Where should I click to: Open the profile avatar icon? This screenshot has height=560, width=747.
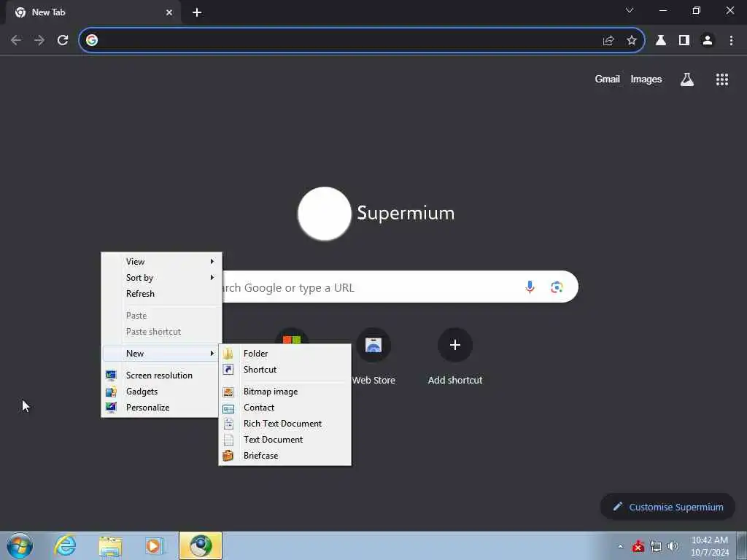(708, 41)
